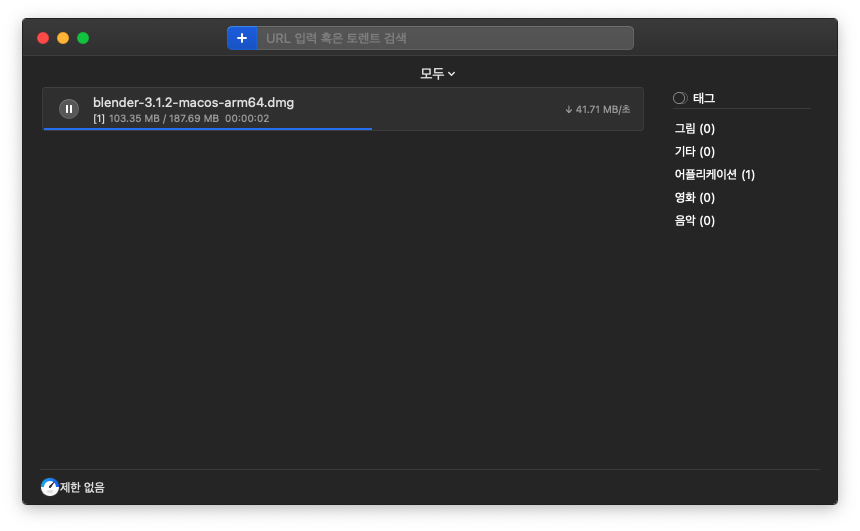Open the speed limit gauge icon
Viewport: 860px width, 531px height.
[x=50, y=487]
